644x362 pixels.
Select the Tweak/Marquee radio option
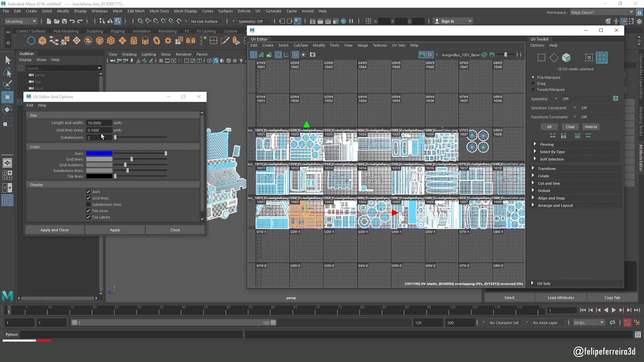tap(533, 89)
